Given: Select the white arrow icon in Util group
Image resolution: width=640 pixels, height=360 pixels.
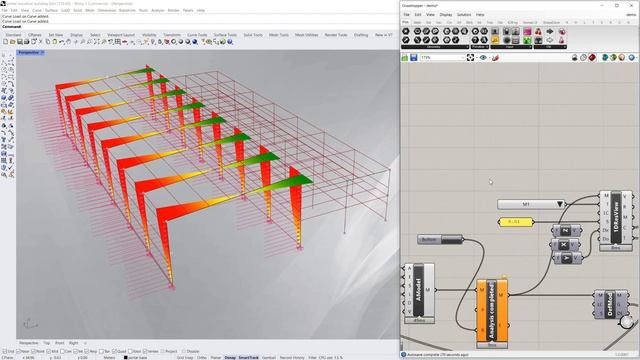Looking at the screenshot, I should click(550, 40).
